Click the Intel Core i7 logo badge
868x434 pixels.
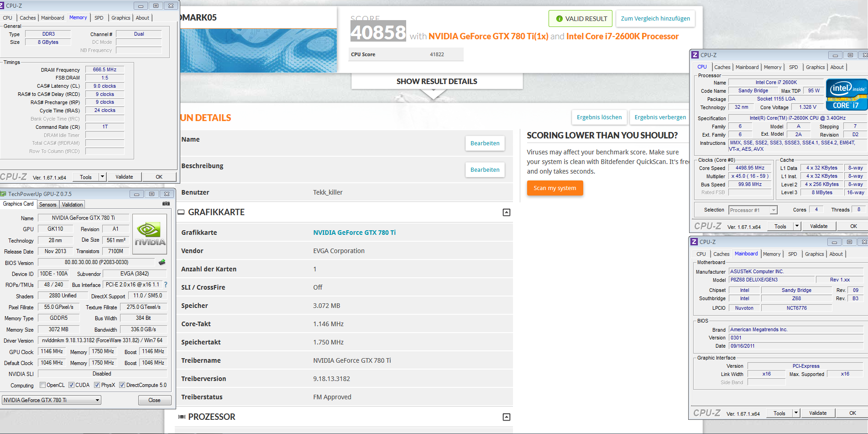coord(847,95)
